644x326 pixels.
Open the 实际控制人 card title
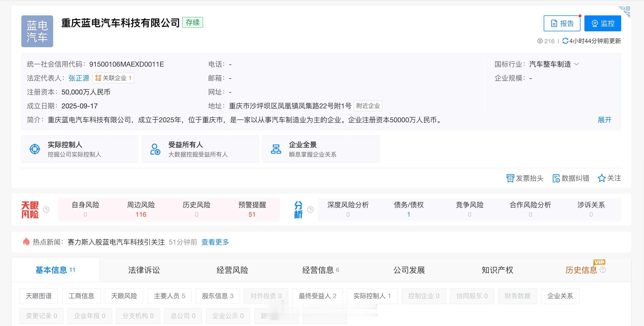pyautogui.click(x=65, y=145)
